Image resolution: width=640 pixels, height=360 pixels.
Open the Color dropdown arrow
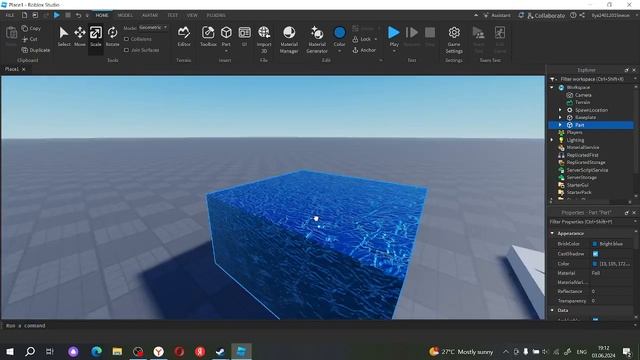tap(340, 51)
